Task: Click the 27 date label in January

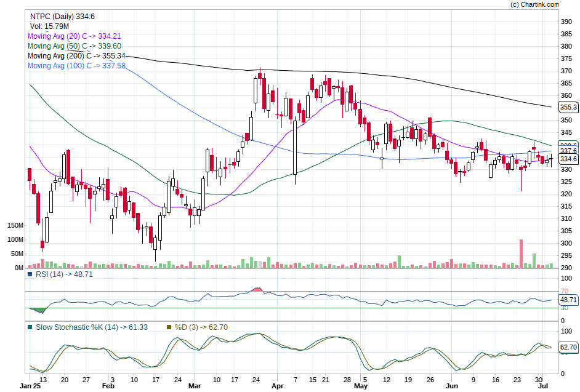Action: (x=86, y=380)
